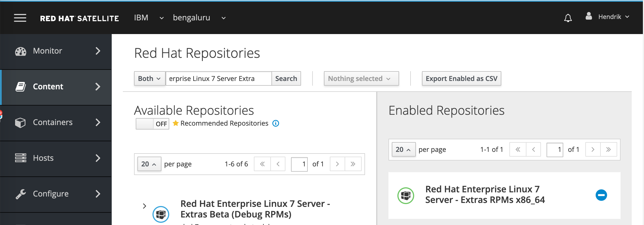Go to first page of Available Repositories

(x=262, y=164)
